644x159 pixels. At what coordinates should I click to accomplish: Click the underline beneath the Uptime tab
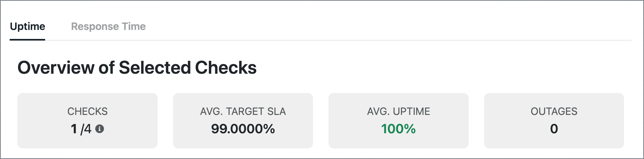pos(27,40)
